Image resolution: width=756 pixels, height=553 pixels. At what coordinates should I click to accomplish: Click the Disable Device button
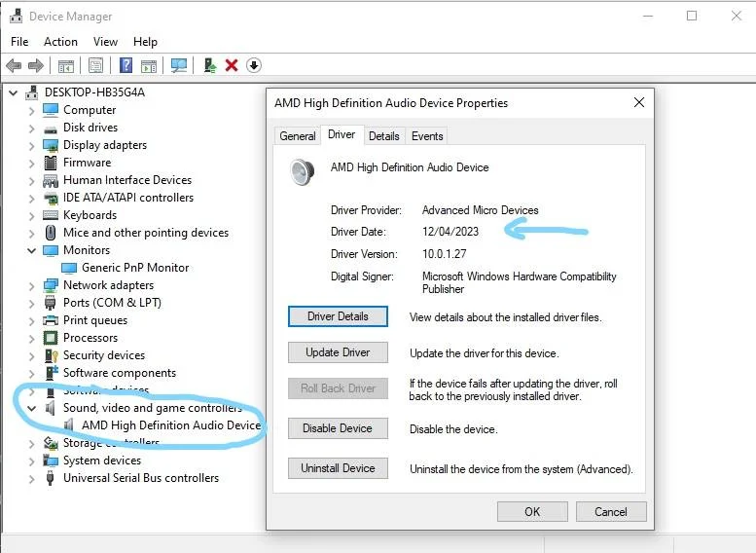(338, 428)
